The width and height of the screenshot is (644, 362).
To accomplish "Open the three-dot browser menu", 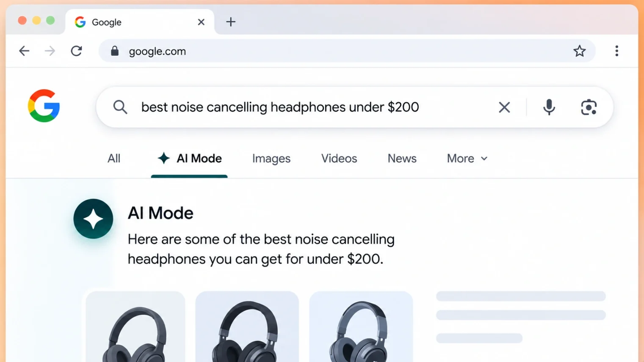I will pos(616,51).
